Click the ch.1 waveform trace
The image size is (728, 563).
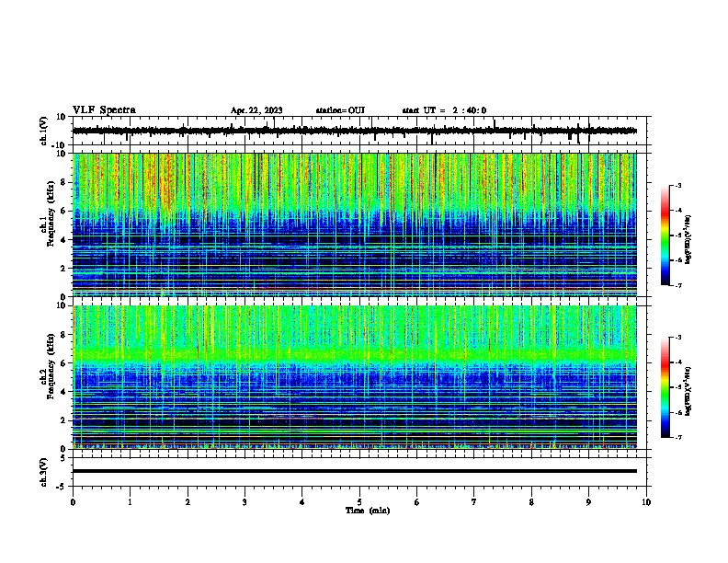click(354, 131)
